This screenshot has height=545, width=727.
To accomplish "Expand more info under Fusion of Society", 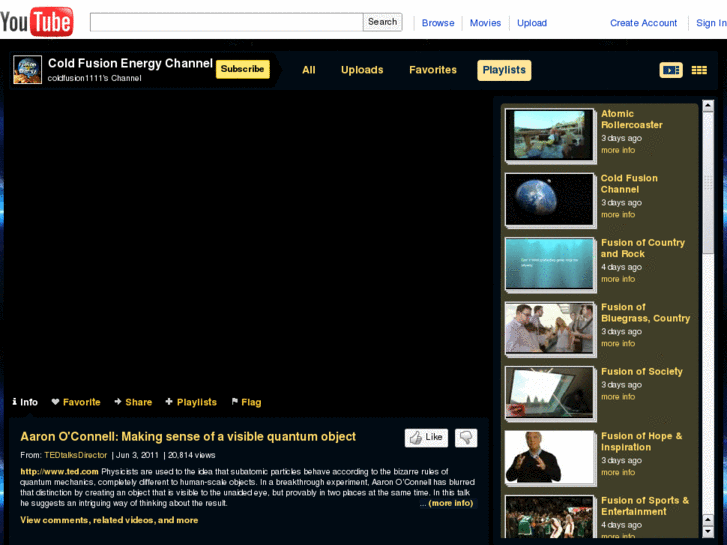I will point(618,397).
